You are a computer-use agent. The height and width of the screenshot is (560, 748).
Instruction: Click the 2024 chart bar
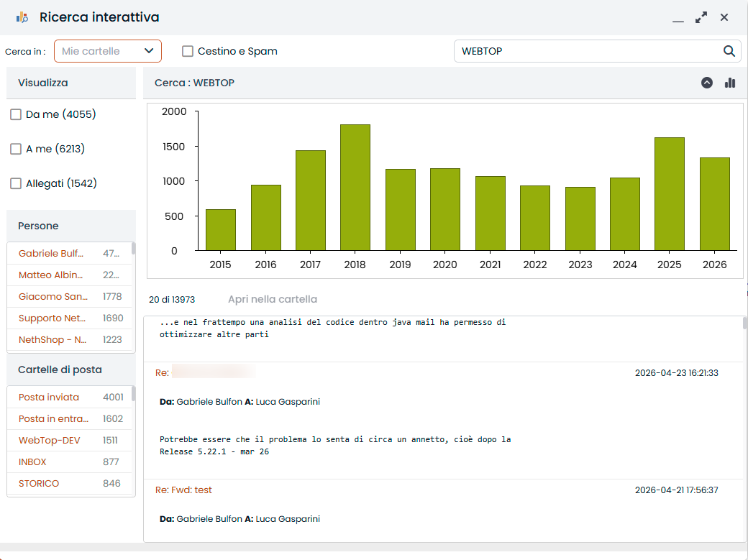click(625, 214)
